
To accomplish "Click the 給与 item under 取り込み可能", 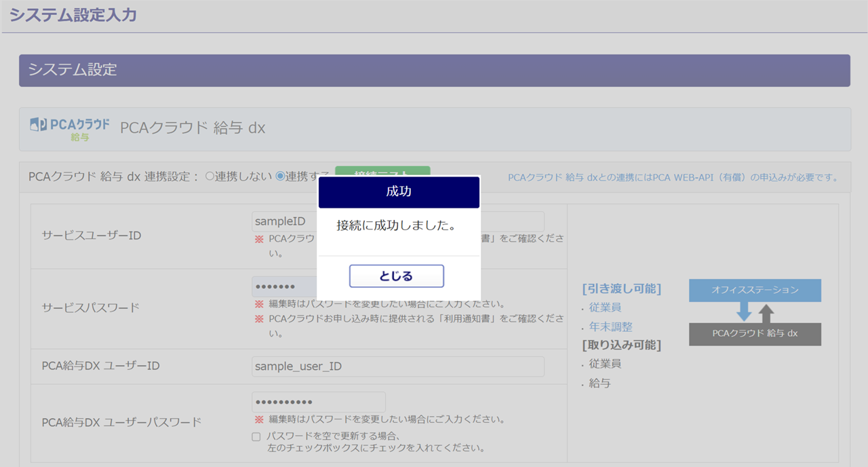I will coord(600,383).
